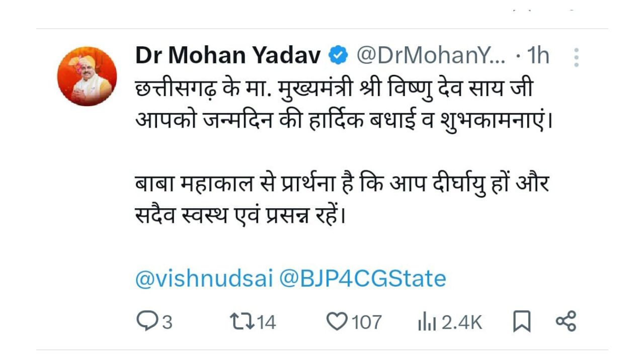Like the tweet with the heart icon
The width and height of the screenshot is (644, 362).
(x=337, y=321)
